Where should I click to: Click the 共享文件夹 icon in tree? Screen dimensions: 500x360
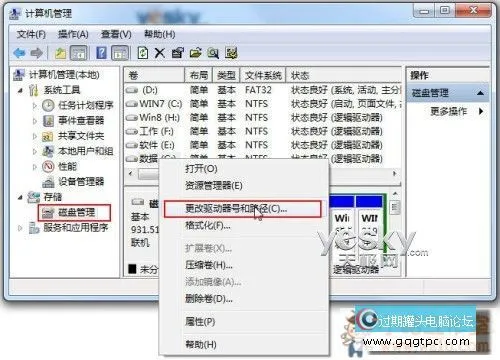[x=48, y=136]
